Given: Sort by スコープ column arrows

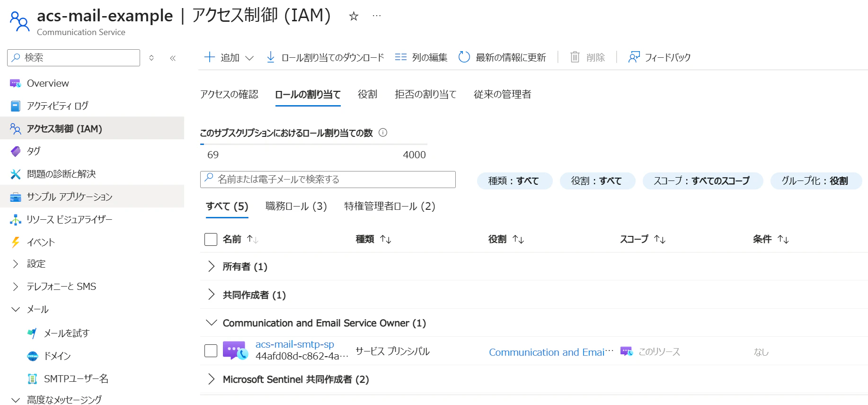Looking at the screenshot, I should pyautogui.click(x=660, y=239).
